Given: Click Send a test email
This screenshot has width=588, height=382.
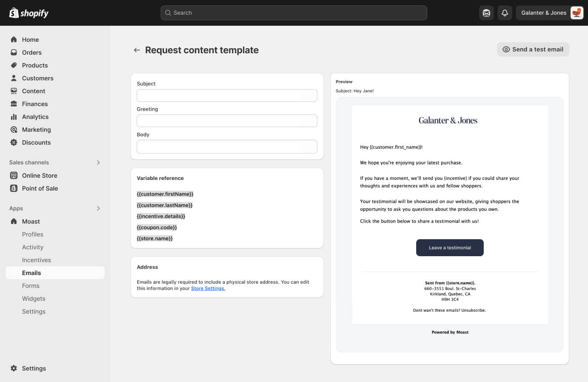Looking at the screenshot, I should point(533,49).
